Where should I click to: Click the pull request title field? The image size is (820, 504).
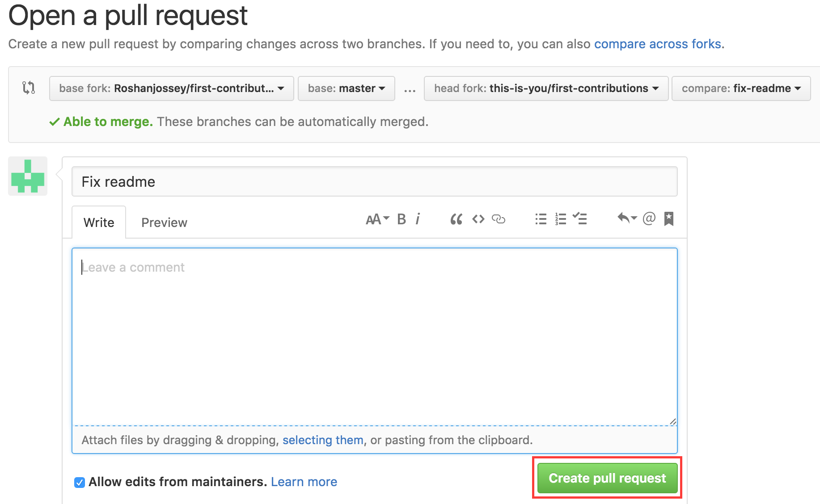point(374,182)
